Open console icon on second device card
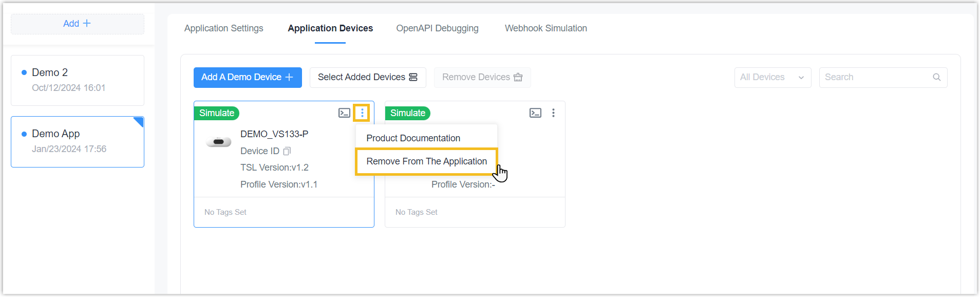Screen dimensions: 980x297 [535, 113]
